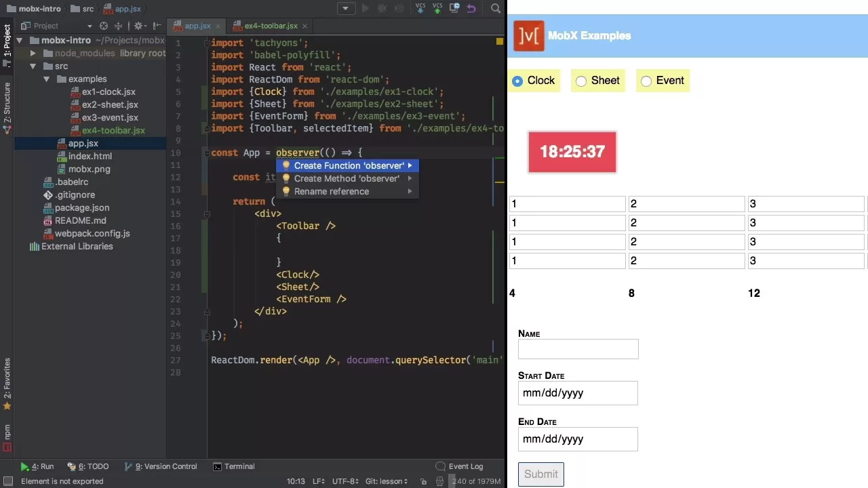Open the Terminal tool window

(x=234, y=466)
